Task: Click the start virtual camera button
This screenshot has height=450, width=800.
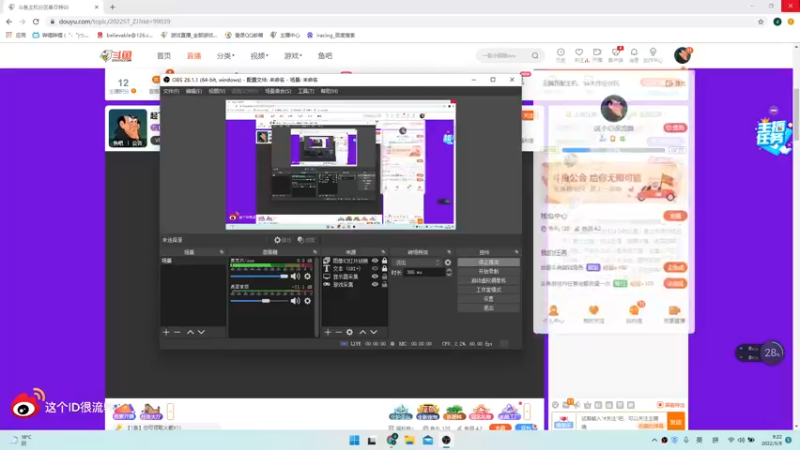Action: tap(488, 281)
